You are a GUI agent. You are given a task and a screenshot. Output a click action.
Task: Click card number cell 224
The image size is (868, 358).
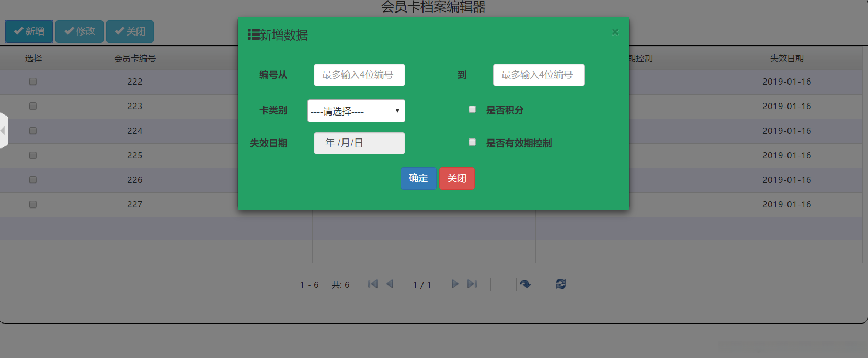click(x=135, y=131)
